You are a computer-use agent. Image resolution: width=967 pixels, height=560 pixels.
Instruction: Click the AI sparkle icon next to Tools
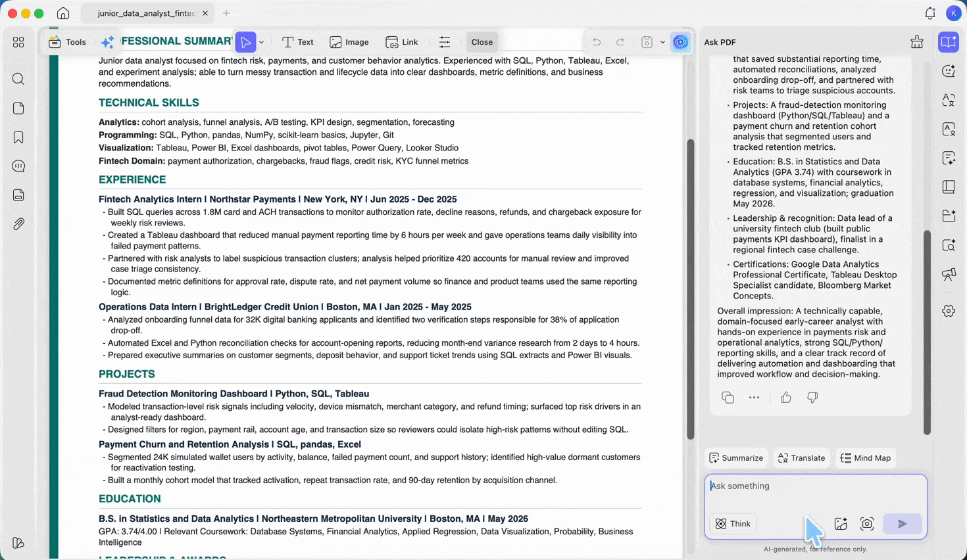tap(107, 42)
